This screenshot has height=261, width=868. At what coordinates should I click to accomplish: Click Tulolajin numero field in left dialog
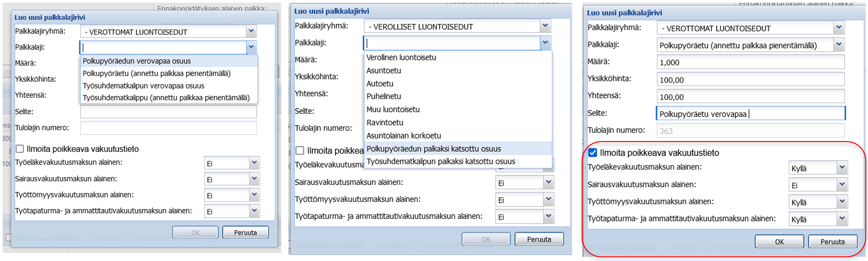click(168, 127)
